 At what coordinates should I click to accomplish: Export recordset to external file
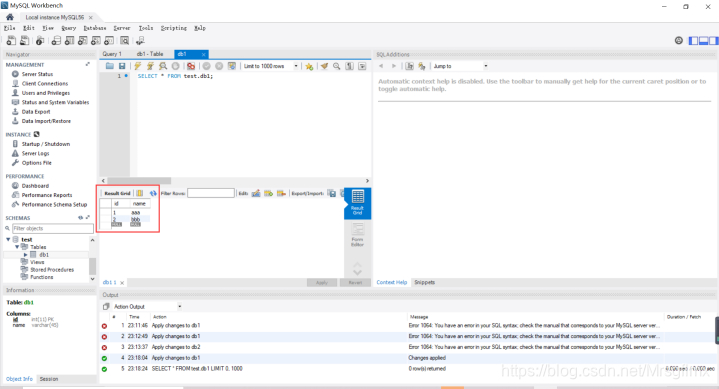coord(332,193)
